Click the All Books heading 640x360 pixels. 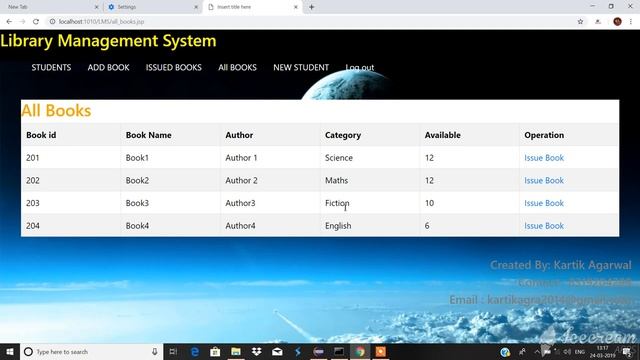tap(56, 111)
